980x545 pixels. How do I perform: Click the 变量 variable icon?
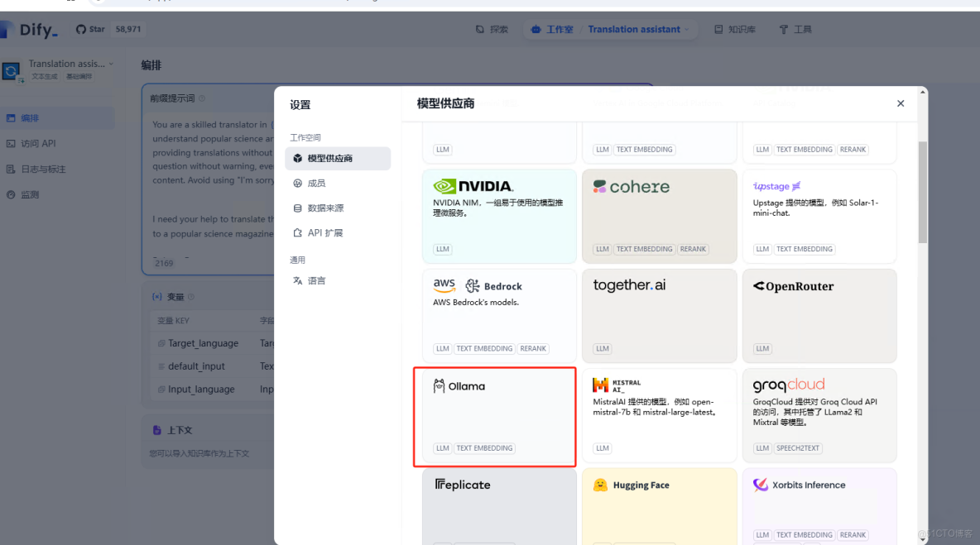point(157,297)
